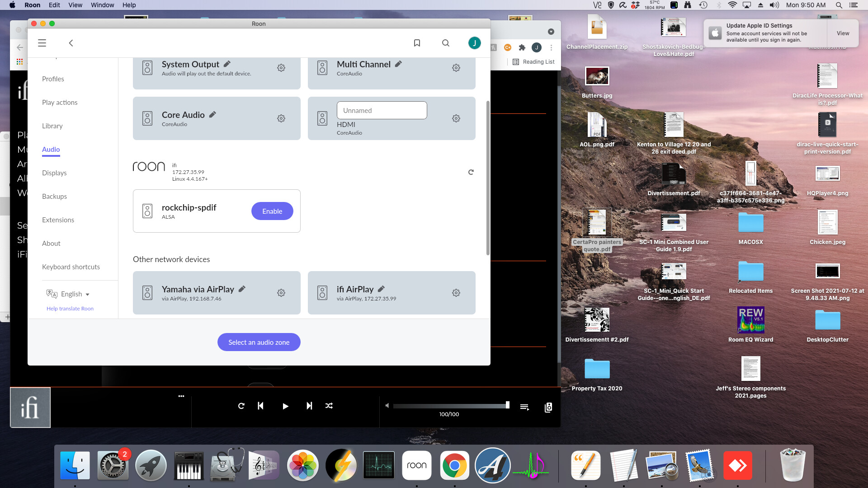Select the Displays settings tab
The image size is (868, 488).
point(54,173)
